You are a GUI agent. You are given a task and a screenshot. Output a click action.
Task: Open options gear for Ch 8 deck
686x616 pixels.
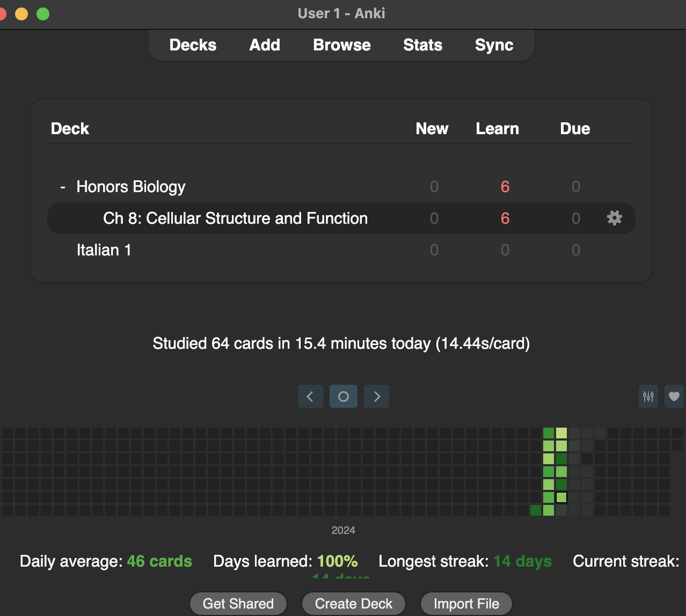(x=615, y=218)
